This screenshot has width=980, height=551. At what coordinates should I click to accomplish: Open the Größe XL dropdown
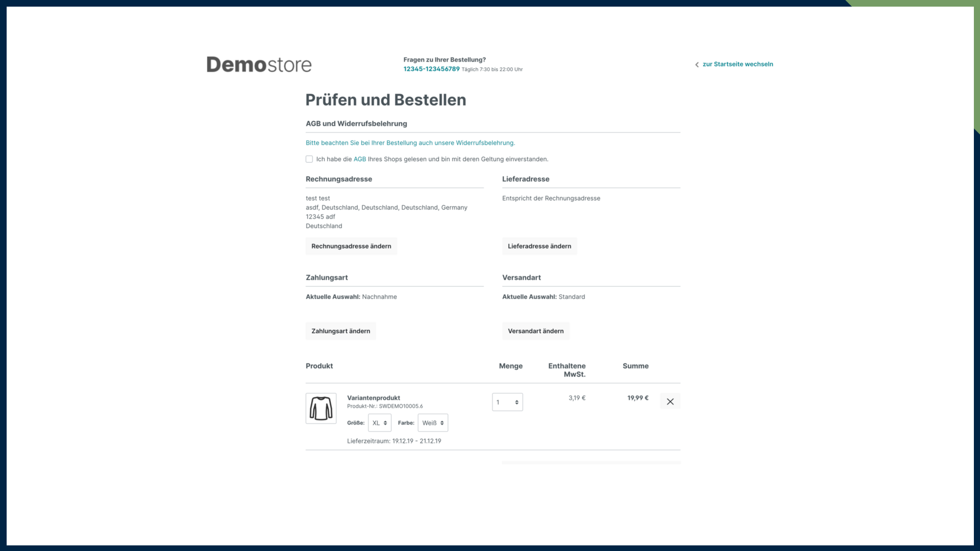pos(379,423)
